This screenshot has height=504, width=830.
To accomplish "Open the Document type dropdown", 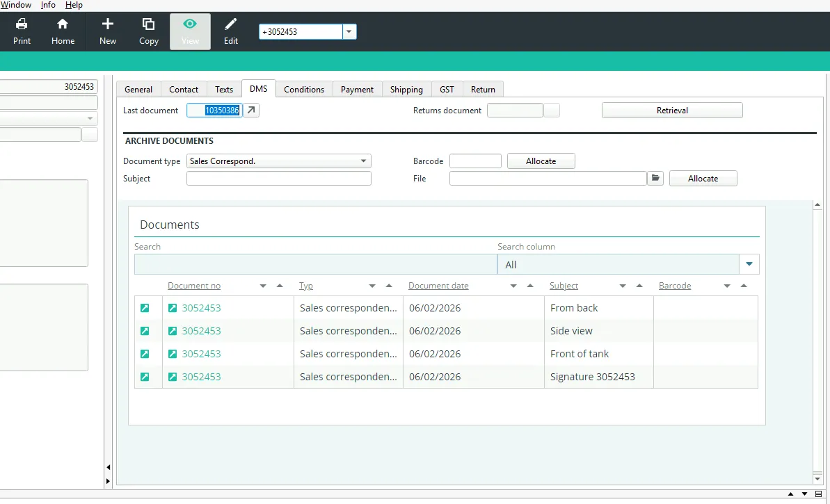I will (x=364, y=161).
